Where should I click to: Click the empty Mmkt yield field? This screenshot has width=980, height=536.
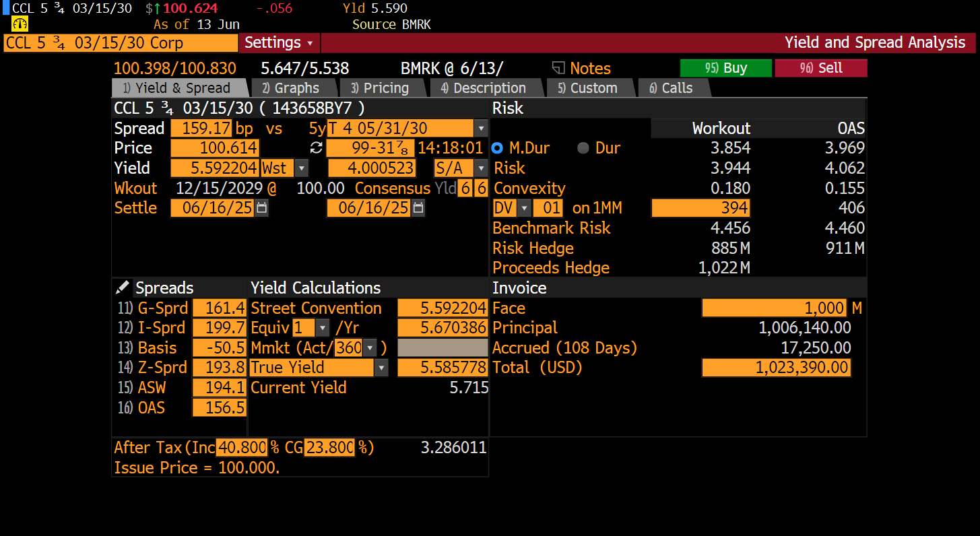(x=443, y=348)
